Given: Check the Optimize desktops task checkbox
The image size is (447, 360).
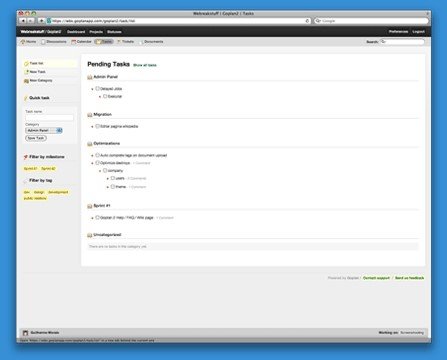Looking at the screenshot, I should pos(98,163).
